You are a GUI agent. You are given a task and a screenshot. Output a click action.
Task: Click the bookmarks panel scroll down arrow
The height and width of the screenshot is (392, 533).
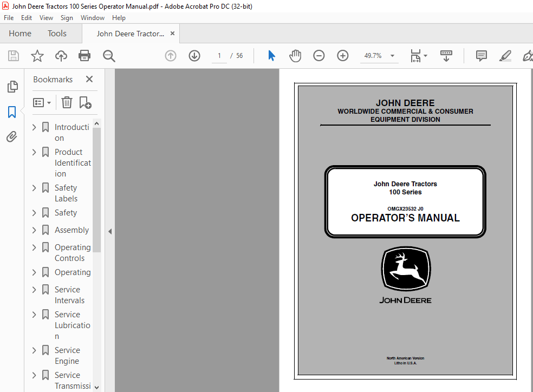[x=96, y=387]
